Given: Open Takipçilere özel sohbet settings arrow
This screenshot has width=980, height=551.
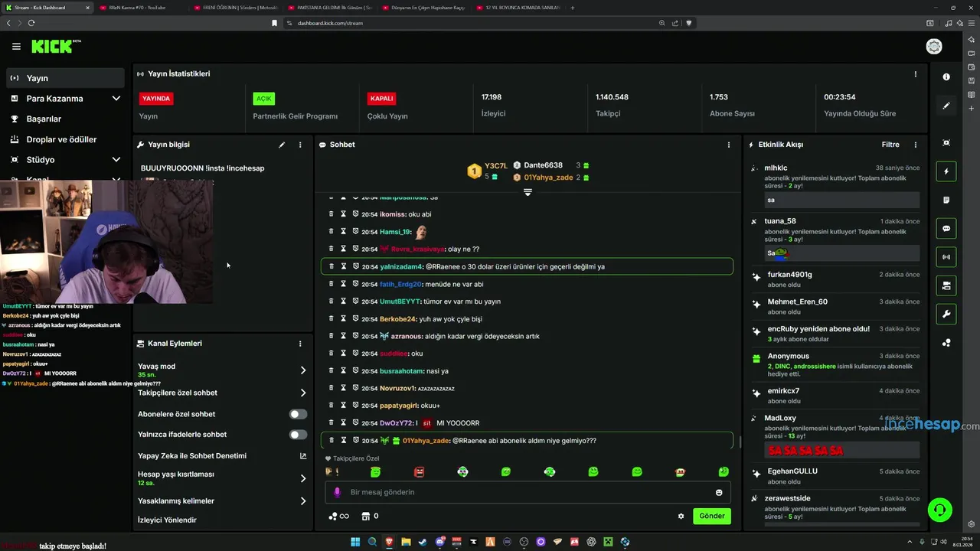Looking at the screenshot, I should point(302,393).
